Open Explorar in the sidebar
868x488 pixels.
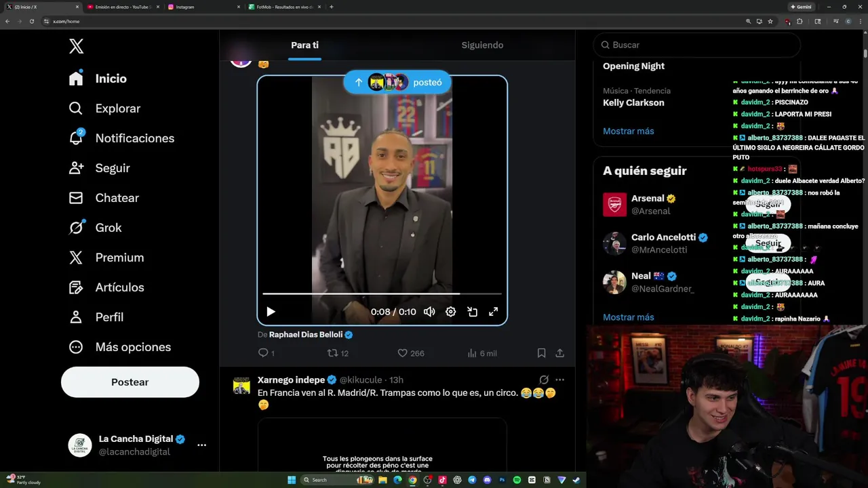pos(104,108)
